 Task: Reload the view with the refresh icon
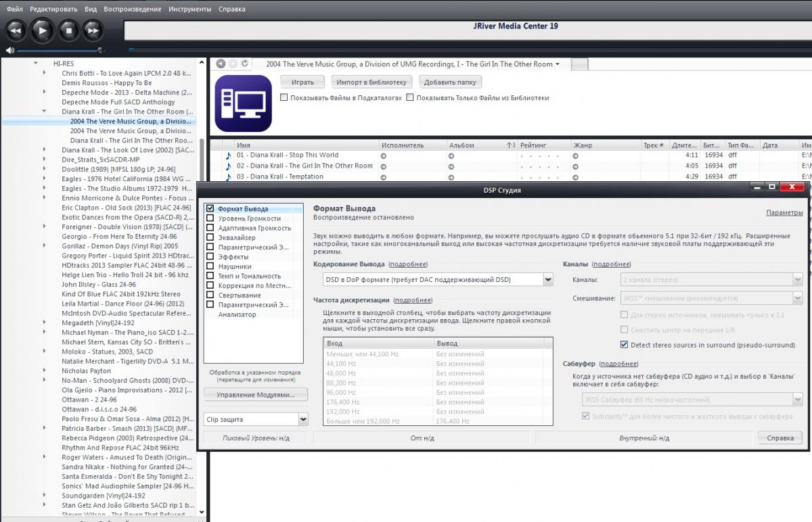[x=245, y=64]
